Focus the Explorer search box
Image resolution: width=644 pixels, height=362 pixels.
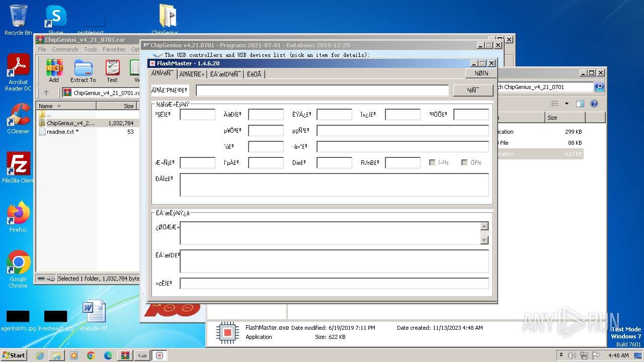544,87
